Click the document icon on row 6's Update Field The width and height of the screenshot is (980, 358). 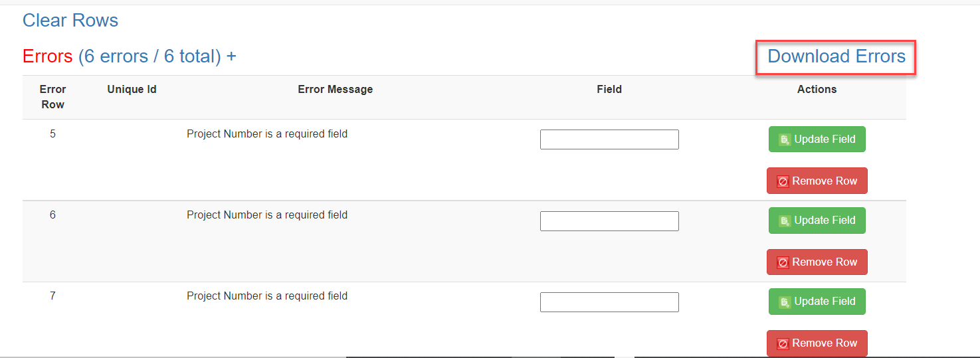(x=785, y=221)
